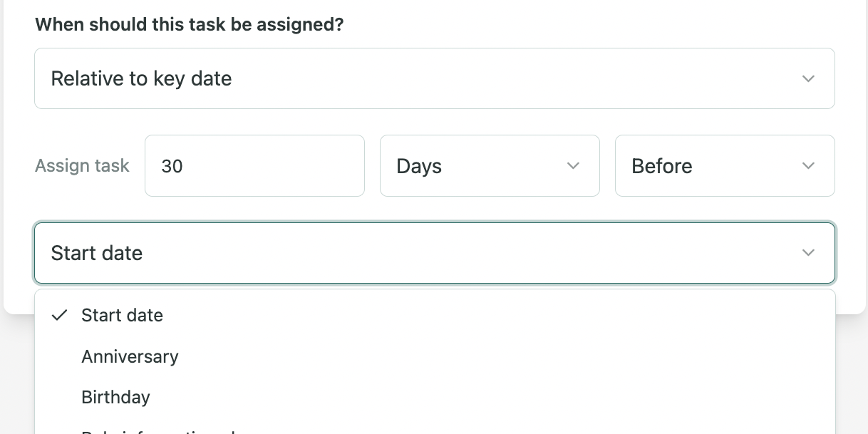
Task: Open the Days unit dropdown
Action: (x=490, y=166)
